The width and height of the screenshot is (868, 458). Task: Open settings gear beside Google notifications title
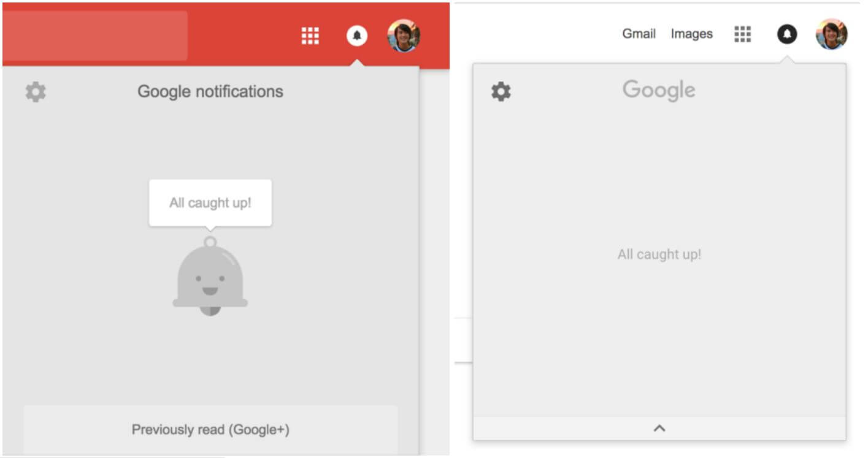pos(36,92)
